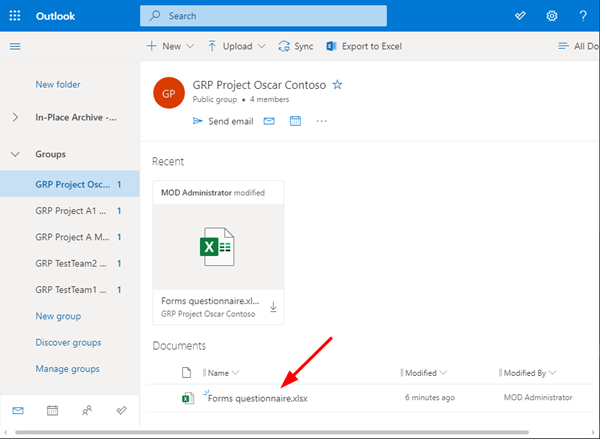Toggle the hamburger navigation menu
Image resolution: width=600 pixels, height=439 pixels.
click(15, 46)
